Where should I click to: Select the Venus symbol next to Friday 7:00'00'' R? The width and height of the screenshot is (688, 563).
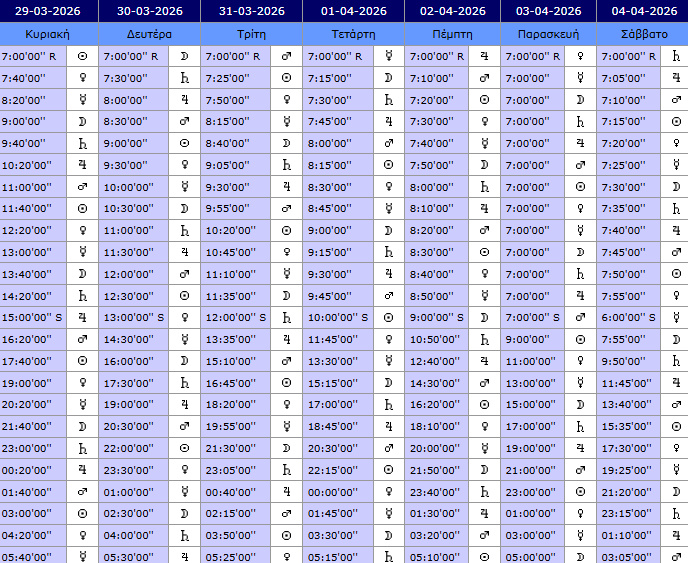580,56
